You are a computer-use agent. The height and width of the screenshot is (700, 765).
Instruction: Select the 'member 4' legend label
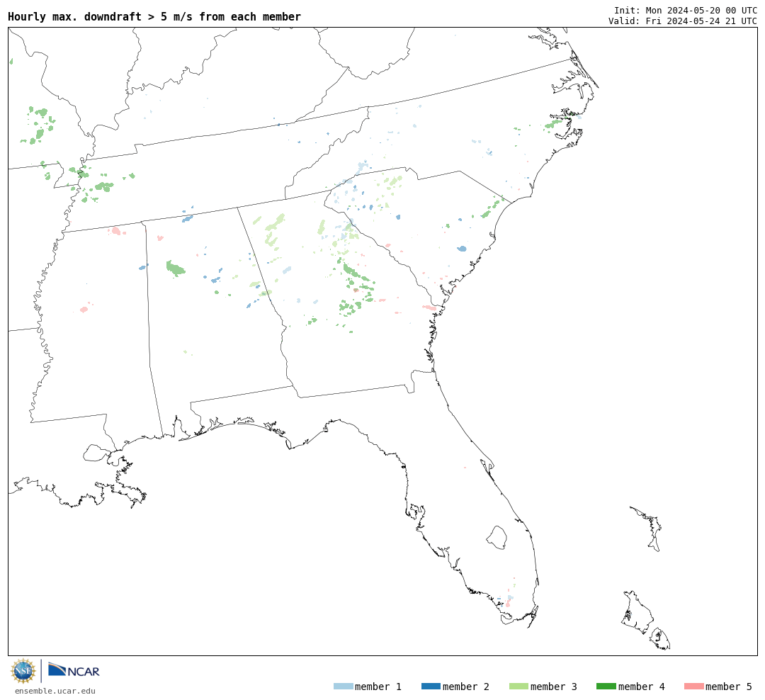(641, 687)
